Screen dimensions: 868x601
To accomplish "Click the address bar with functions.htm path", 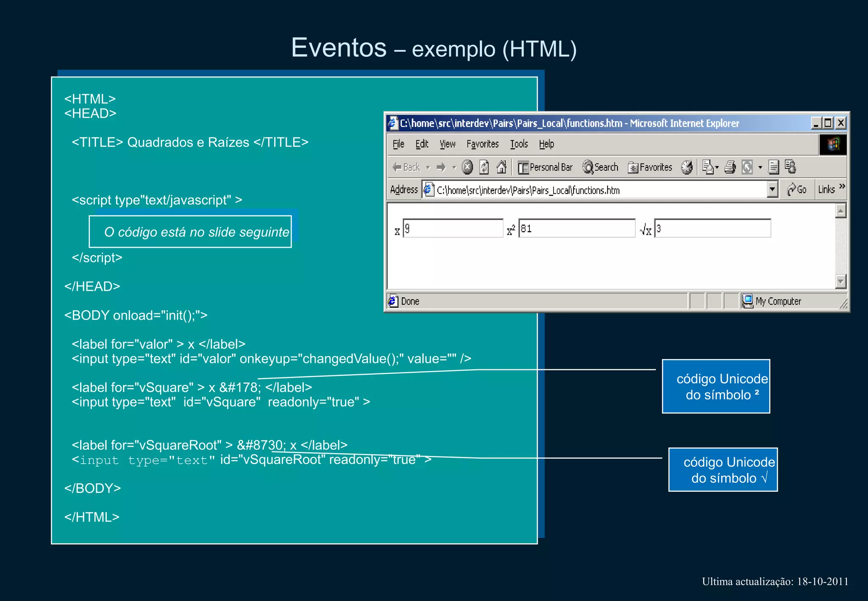I will coord(599,190).
